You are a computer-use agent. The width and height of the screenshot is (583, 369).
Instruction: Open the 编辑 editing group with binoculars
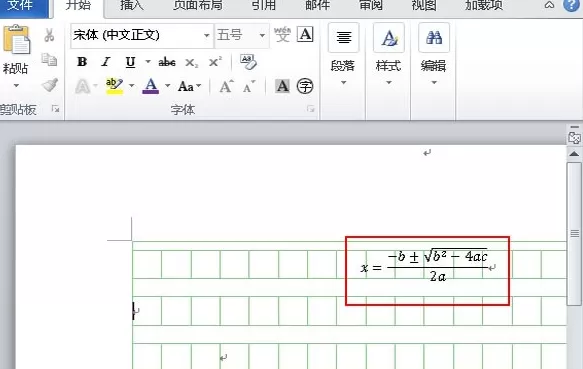tap(434, 54)
